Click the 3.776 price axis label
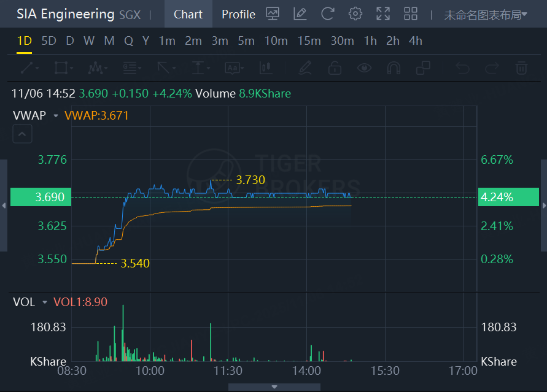 52,160
